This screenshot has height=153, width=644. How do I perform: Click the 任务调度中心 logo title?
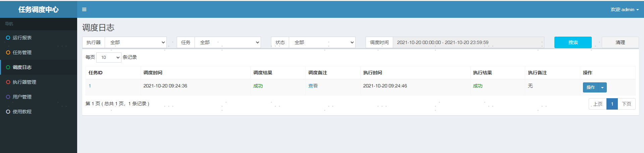point(39,9)
